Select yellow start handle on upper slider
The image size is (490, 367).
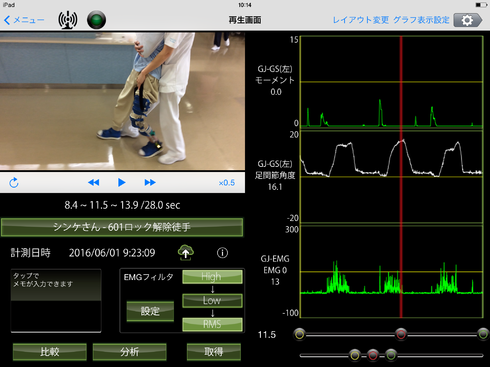[x=299, y=334]
